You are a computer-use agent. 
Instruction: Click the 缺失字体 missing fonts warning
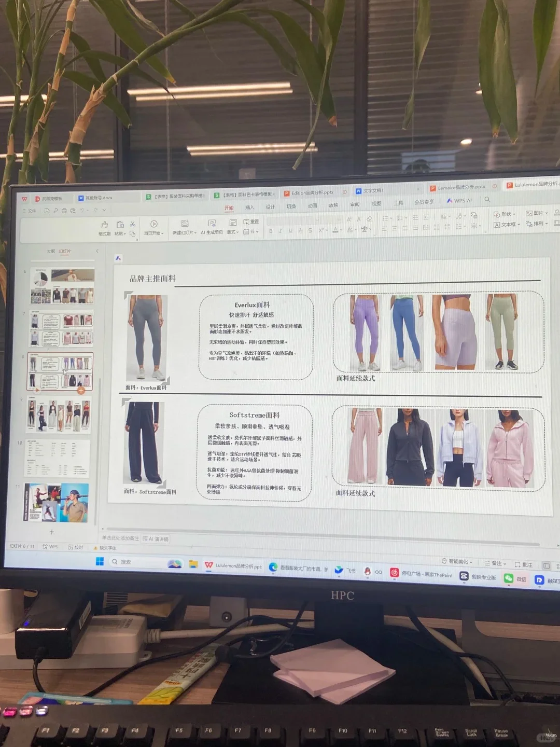coord(108,548)
